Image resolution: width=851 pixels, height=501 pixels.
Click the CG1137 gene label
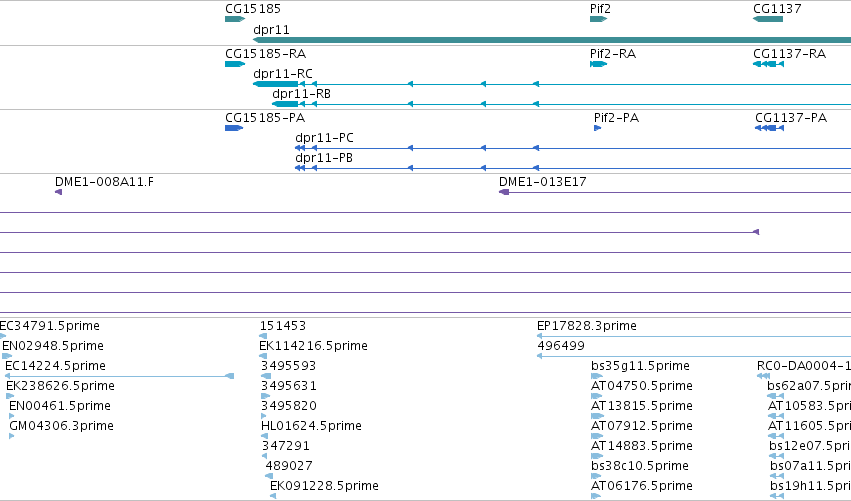pos(777,9)
